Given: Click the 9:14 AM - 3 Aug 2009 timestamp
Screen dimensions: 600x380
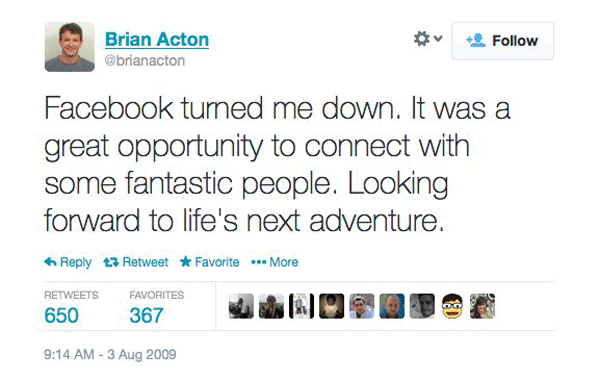Looking at the screenshot, I should click(110, 354).
